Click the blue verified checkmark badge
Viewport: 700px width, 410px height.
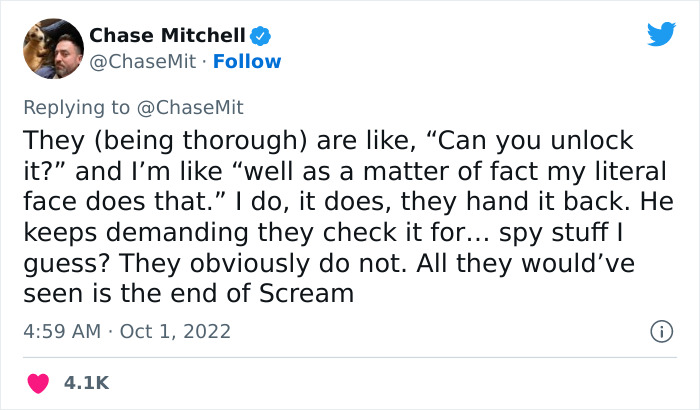(261, 36)
